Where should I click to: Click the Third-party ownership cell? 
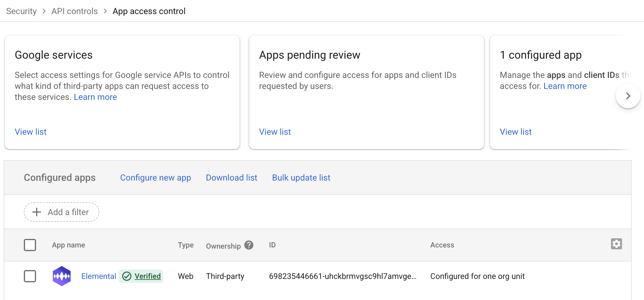pyautogui.click(x=225, y=276)
